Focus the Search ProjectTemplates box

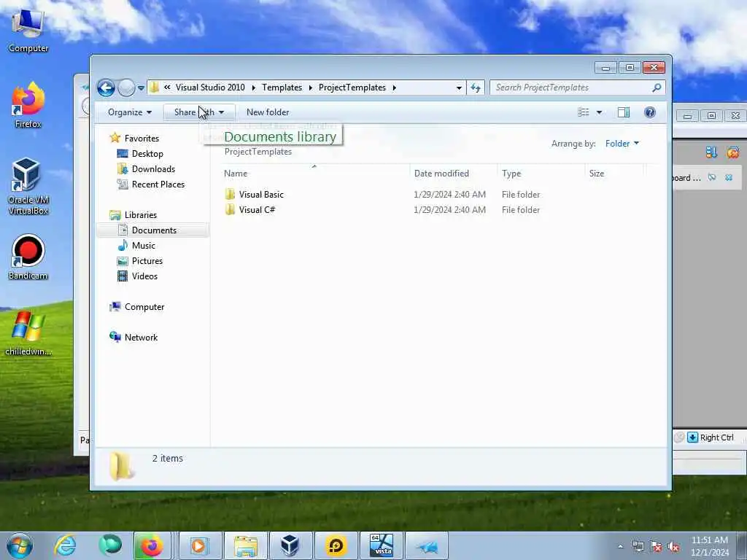(x=572, y=87)
